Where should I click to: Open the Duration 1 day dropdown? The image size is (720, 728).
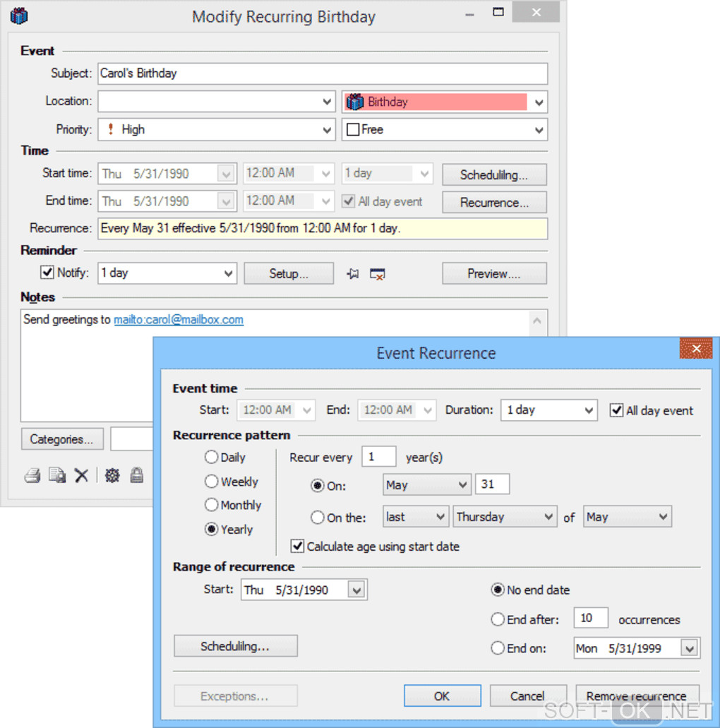click(x=588, y=410)
